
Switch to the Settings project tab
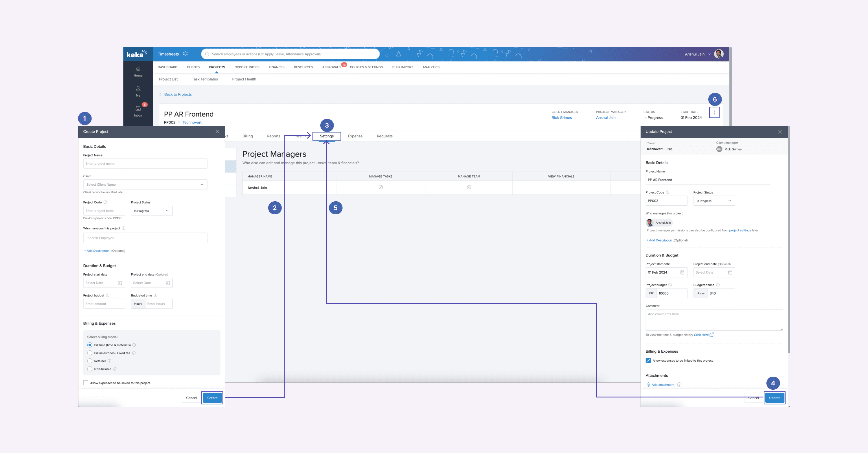tap(326, 136)
